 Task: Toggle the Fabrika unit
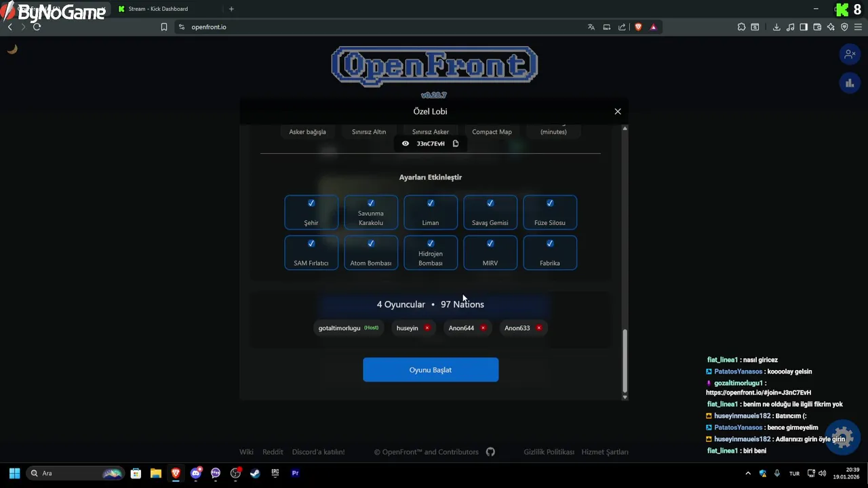click(x=550, y=253)
